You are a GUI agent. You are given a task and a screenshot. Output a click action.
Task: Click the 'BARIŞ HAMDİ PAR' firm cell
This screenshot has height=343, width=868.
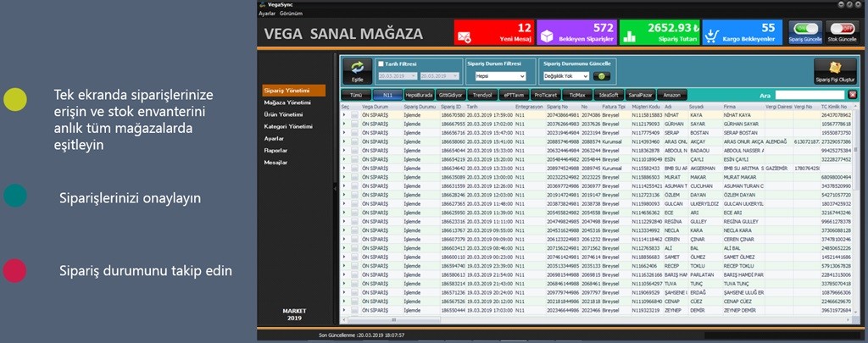[x=743, y=275]
